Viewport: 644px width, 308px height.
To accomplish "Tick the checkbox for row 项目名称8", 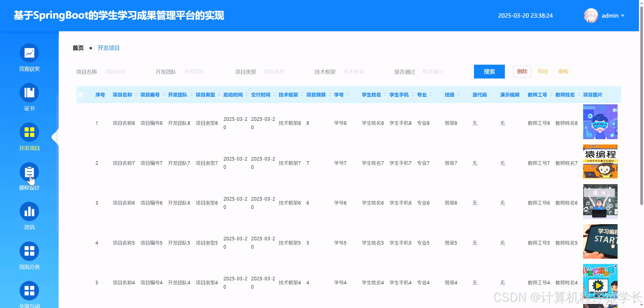I will point(81,123).
